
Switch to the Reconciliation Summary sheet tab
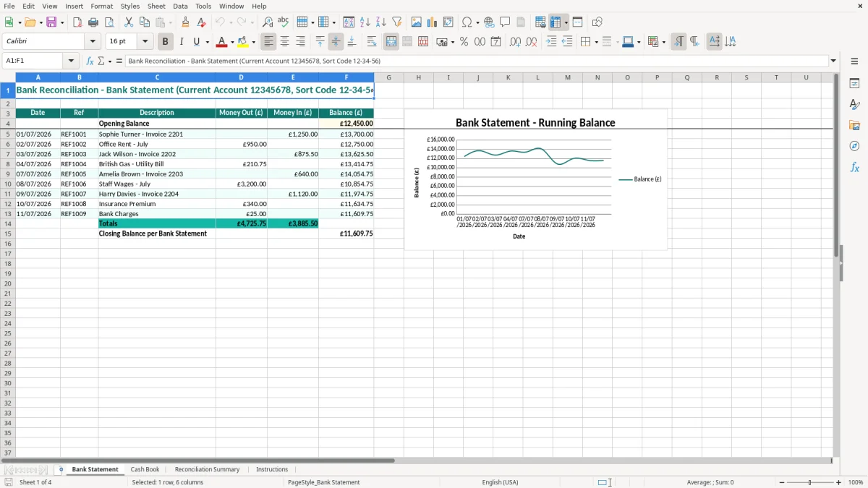coord(207,469)
